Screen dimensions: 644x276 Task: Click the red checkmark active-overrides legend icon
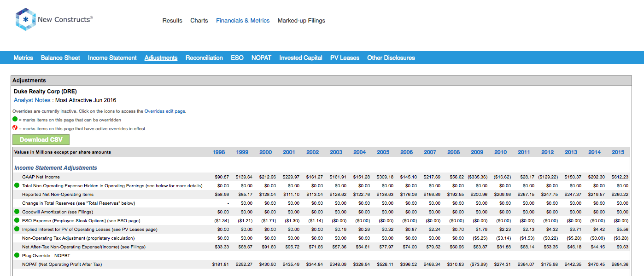15,128
